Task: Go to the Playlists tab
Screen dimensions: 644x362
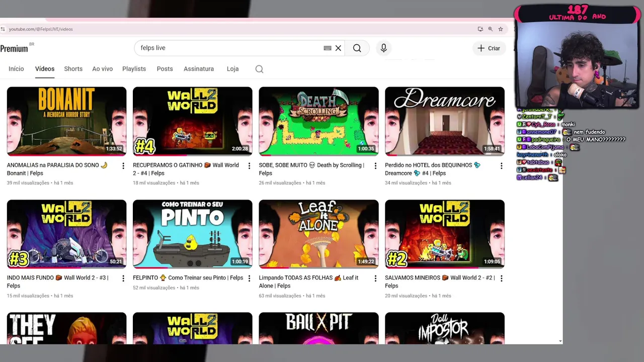Action: 134,69
